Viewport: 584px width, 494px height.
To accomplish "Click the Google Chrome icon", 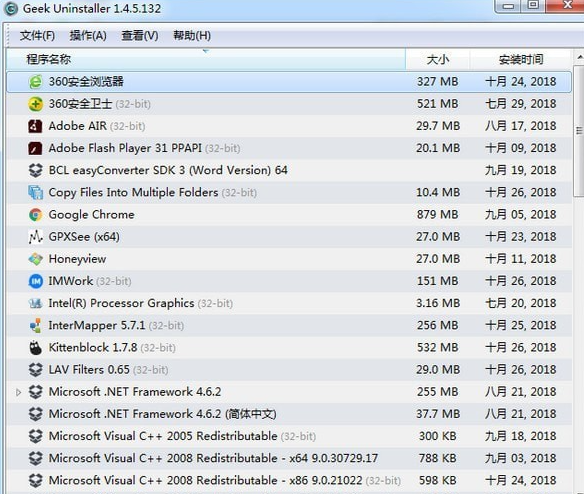I will (36, 215).
